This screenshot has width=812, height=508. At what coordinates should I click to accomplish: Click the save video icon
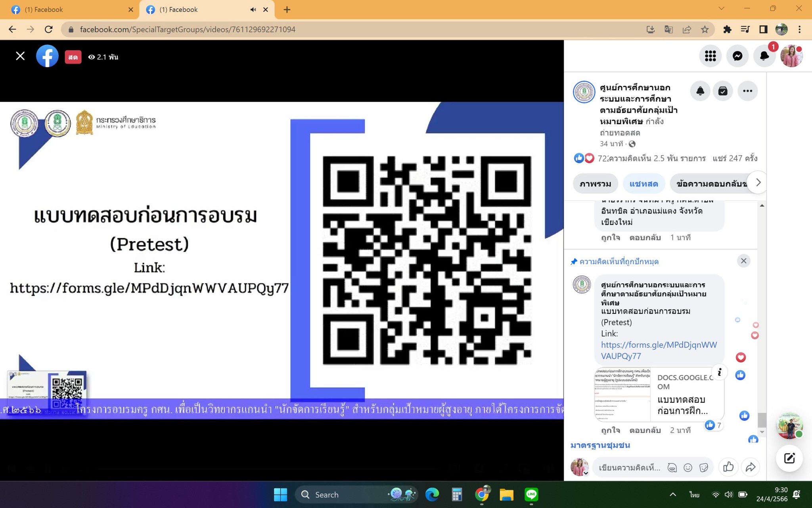(x=723, y=91)
